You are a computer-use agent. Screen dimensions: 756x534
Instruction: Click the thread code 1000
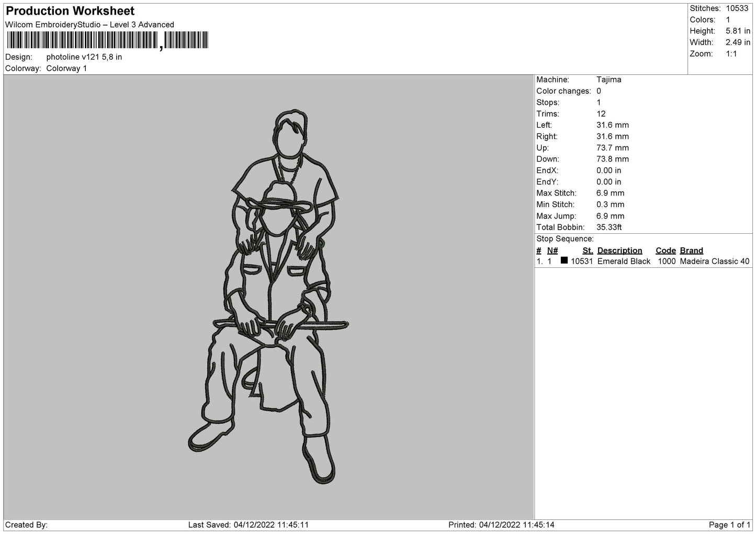click(667, 262)
